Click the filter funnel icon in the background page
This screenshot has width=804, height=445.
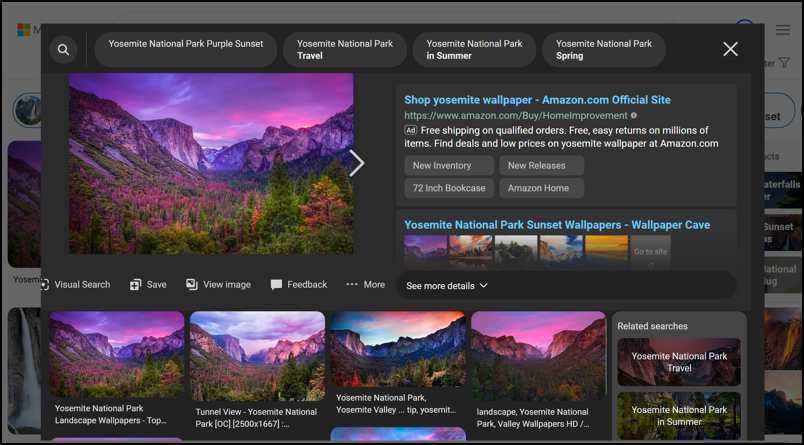[x=784, y=63]
